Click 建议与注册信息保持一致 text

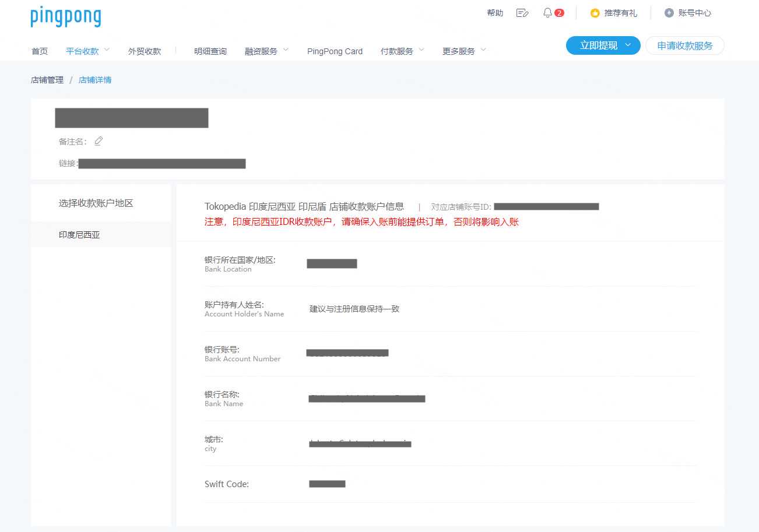tap(354, 309)
